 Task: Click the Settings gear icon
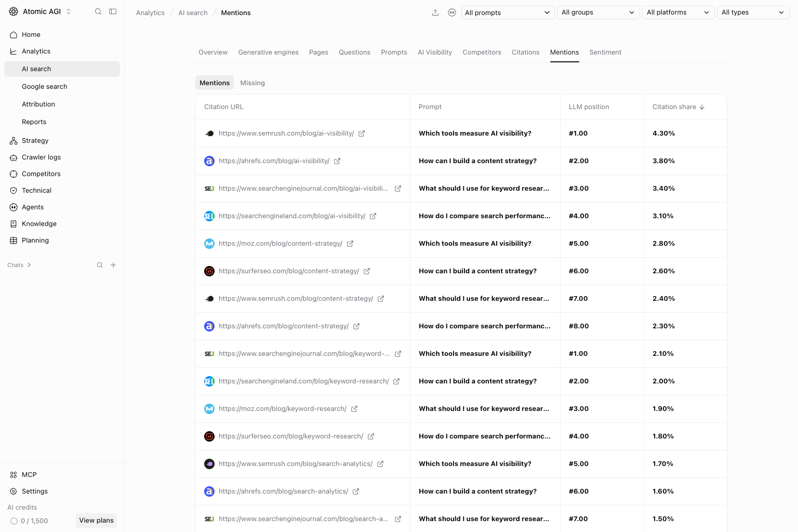tap(14, 491)
